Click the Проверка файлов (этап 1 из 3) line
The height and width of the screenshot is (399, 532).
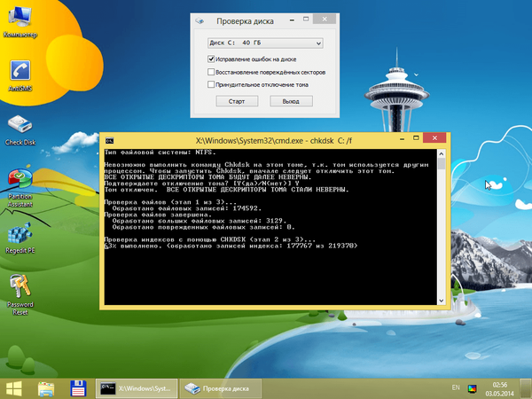[170, 202]
